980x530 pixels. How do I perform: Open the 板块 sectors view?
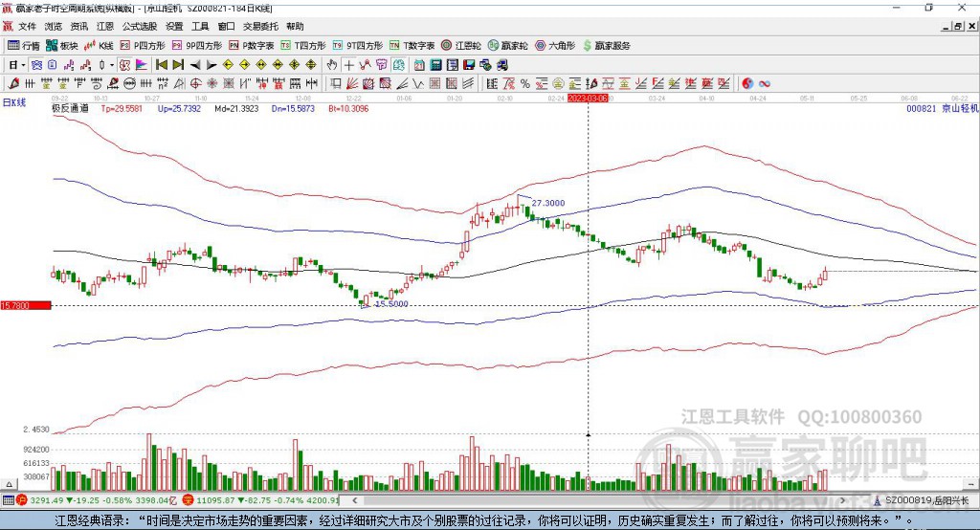point(61,46)
